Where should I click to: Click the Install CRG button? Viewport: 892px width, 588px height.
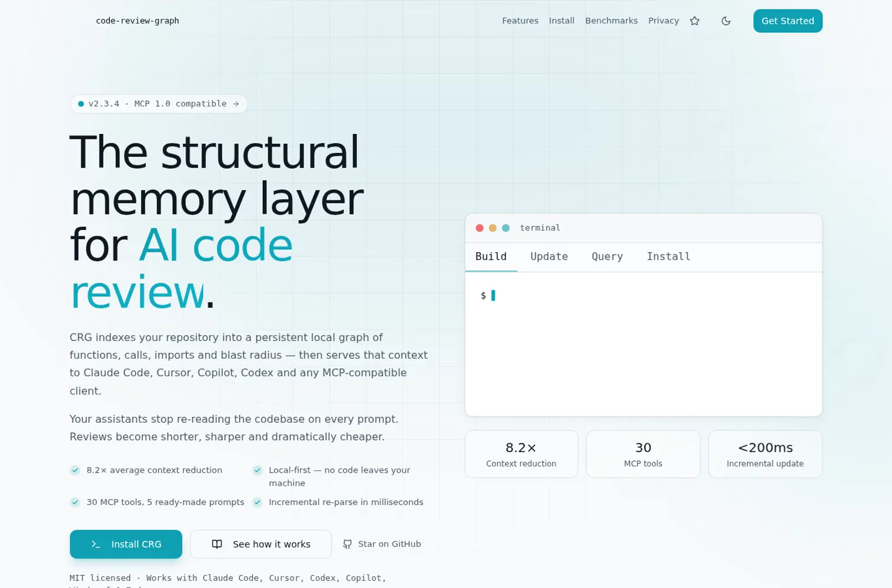click(126, 544)
